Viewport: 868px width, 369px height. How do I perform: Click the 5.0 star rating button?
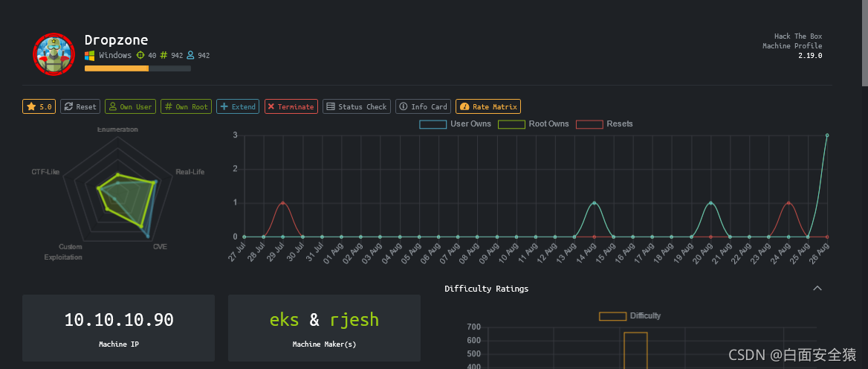tap(39, 106)
